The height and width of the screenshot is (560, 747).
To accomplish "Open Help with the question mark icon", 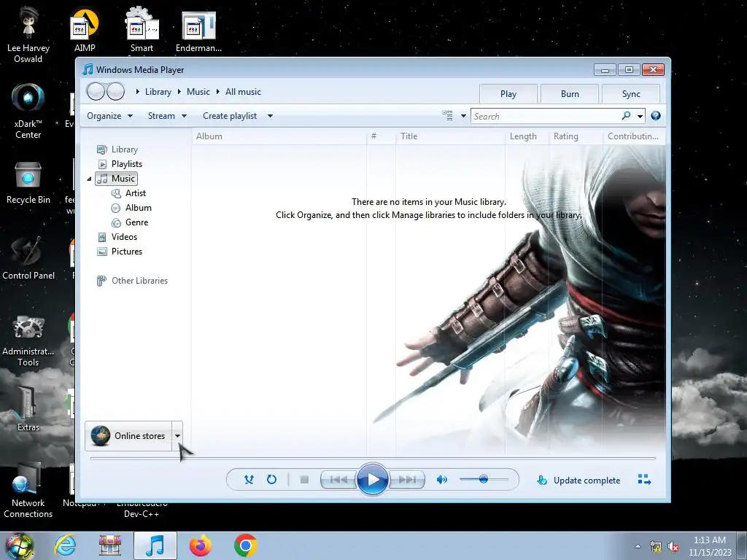I will pos(656,116).
